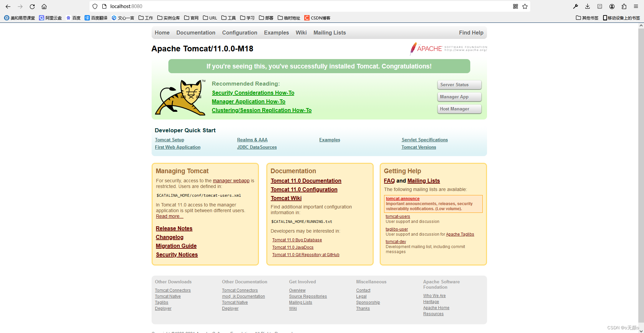Image resolution: width=644 pixels, height=333 pixels.
Task: Select Configuration in the Tomcat navigation bar
Action: coord(239,33)
